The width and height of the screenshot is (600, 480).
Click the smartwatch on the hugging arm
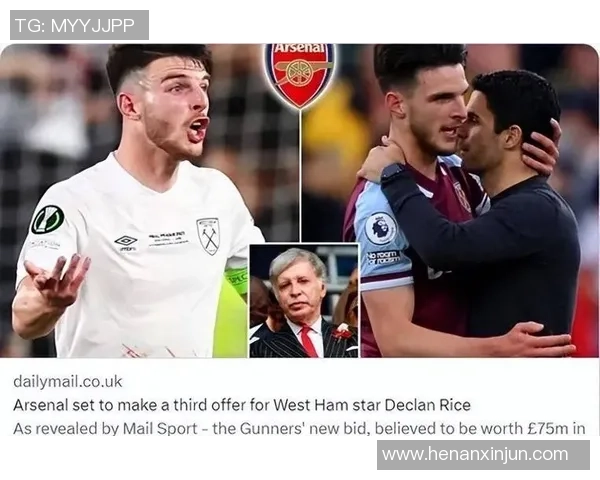(x=393, y=173)
